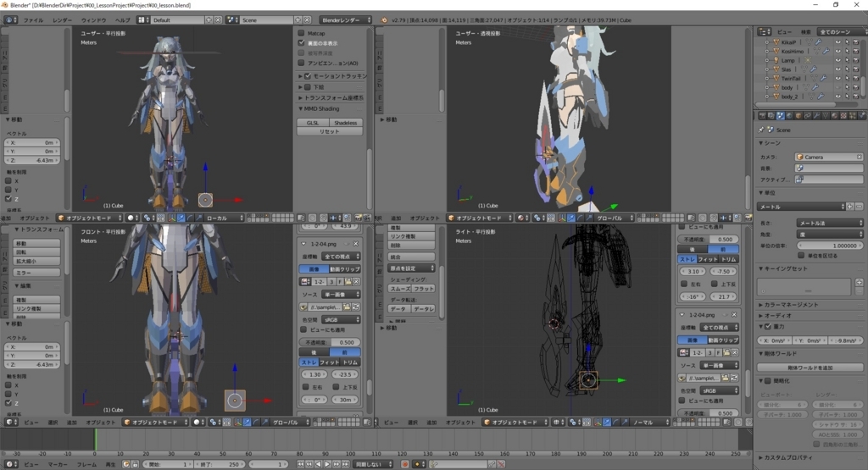Select the 前 draw-depth toggle in background image
The width and height of the screenshot is (868, 470).
pos(345,352)
